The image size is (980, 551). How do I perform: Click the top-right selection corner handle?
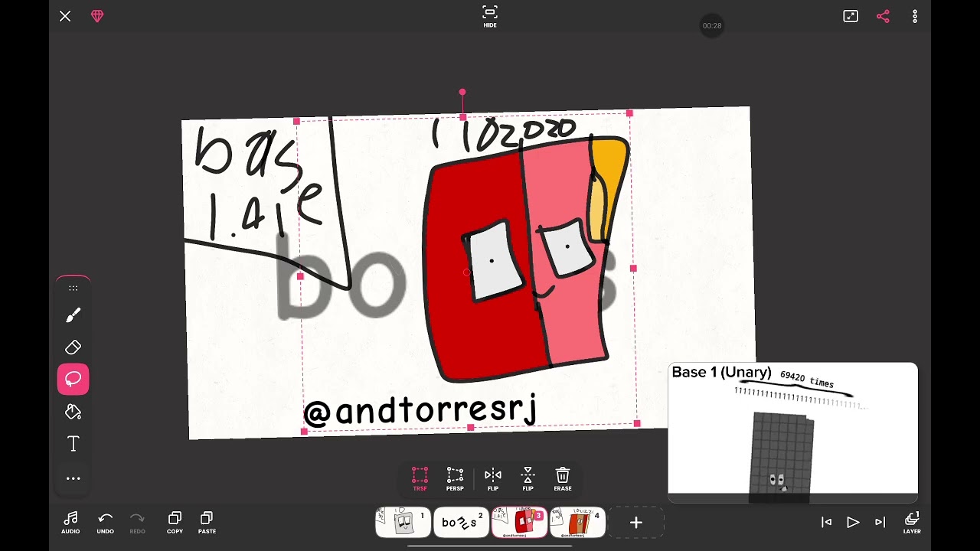629,113
